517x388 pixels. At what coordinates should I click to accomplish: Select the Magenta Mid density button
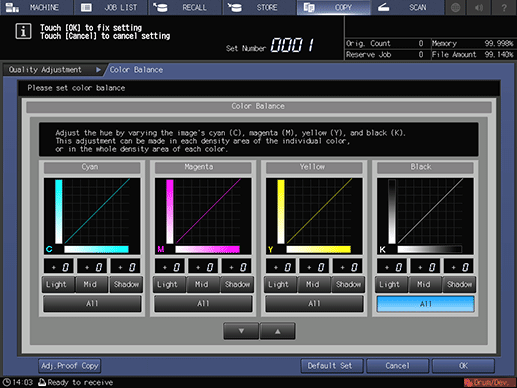(203, 285)
